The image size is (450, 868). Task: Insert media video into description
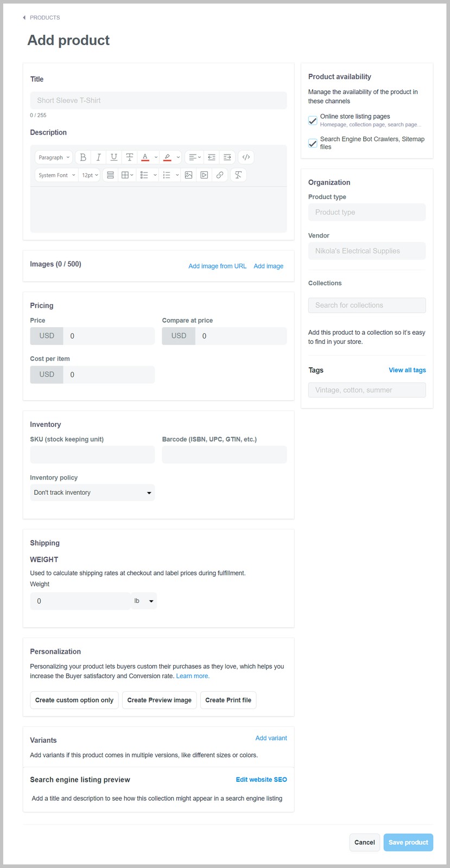click(204, 175)
